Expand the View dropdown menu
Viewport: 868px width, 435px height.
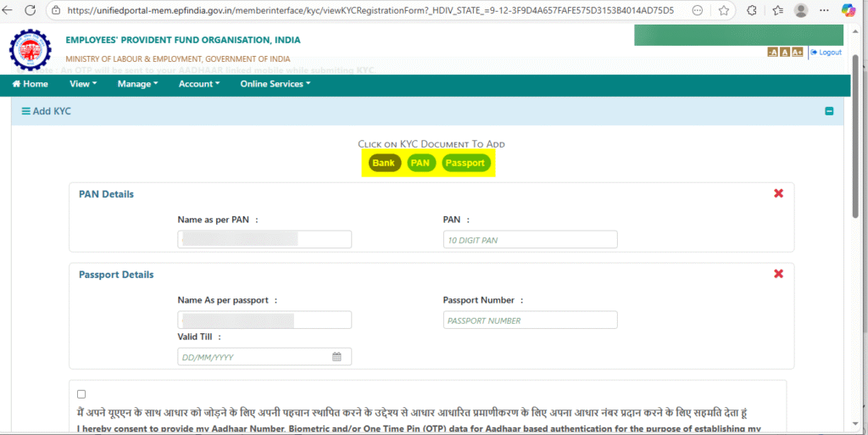click(x=83, y=84)
